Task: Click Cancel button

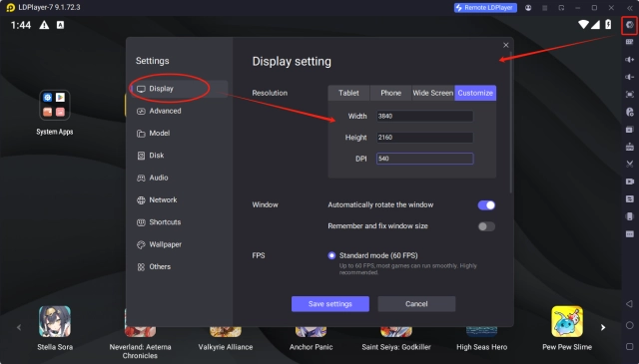Action: [x=416, y=304]
